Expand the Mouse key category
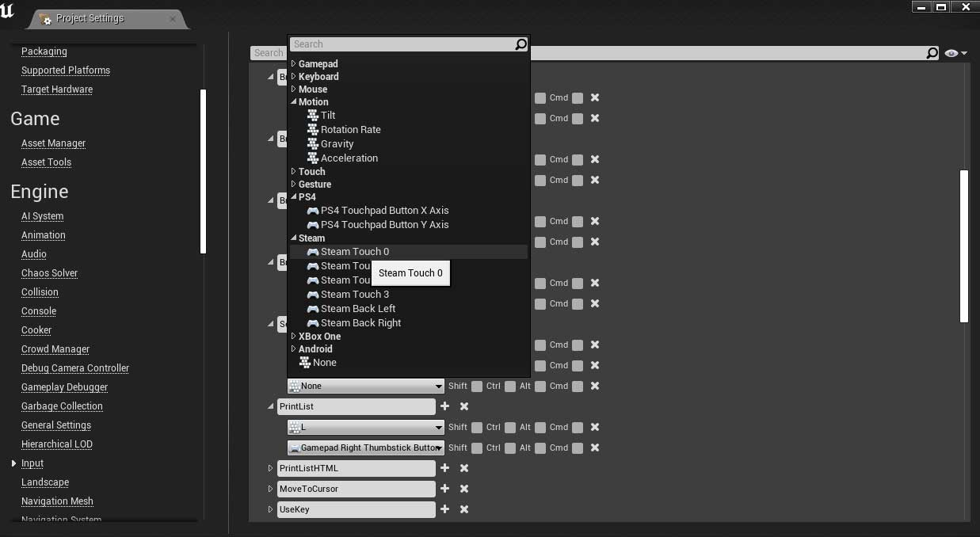 point(294,89)
